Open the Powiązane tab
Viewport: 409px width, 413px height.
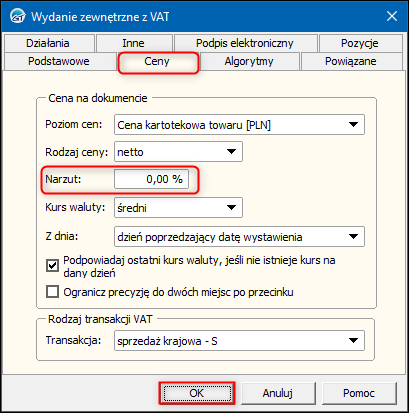click(351, 61)
